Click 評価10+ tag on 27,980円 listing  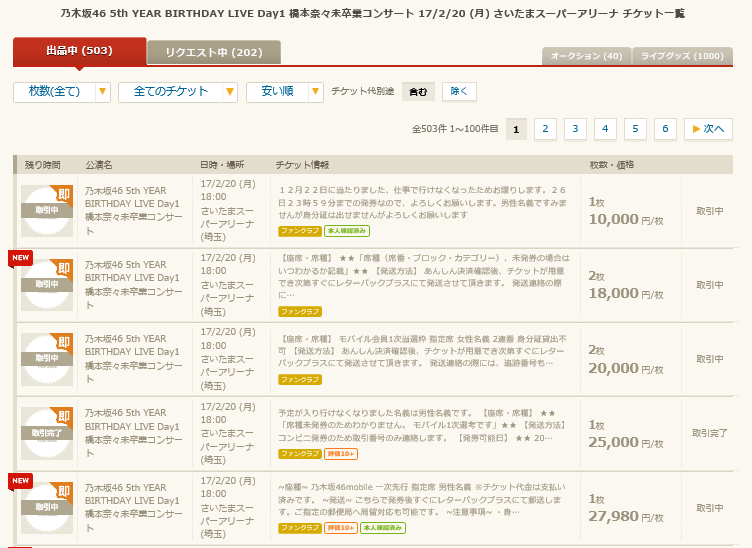point(341,528)
